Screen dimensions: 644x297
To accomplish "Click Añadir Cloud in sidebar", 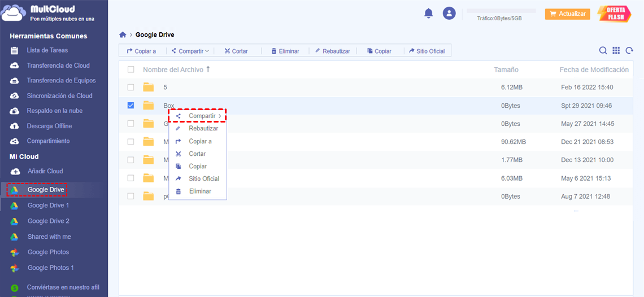I will click(45, 171).
